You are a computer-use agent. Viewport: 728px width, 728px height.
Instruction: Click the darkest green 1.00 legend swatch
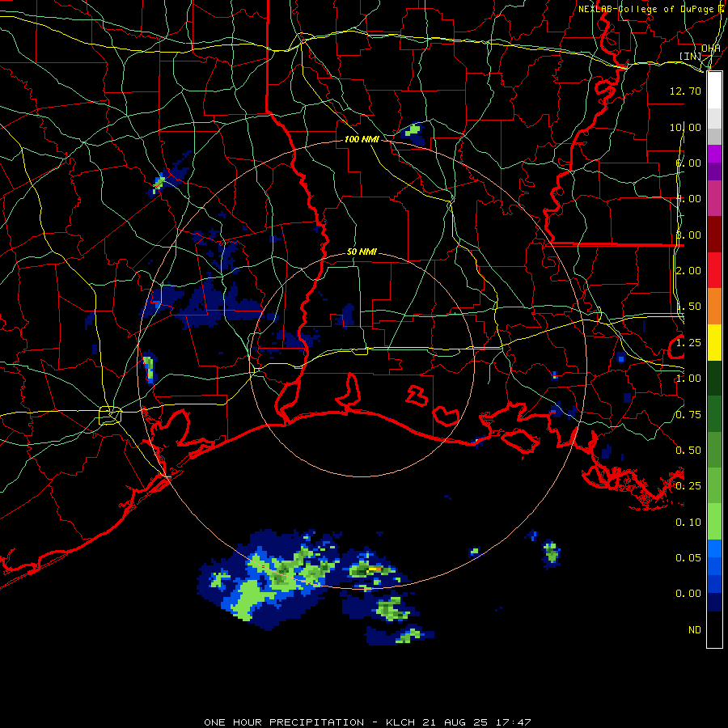[714, 378]
